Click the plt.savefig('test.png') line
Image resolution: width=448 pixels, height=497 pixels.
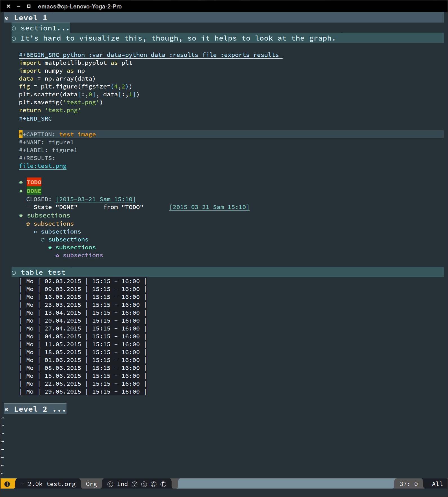(61, 102)
